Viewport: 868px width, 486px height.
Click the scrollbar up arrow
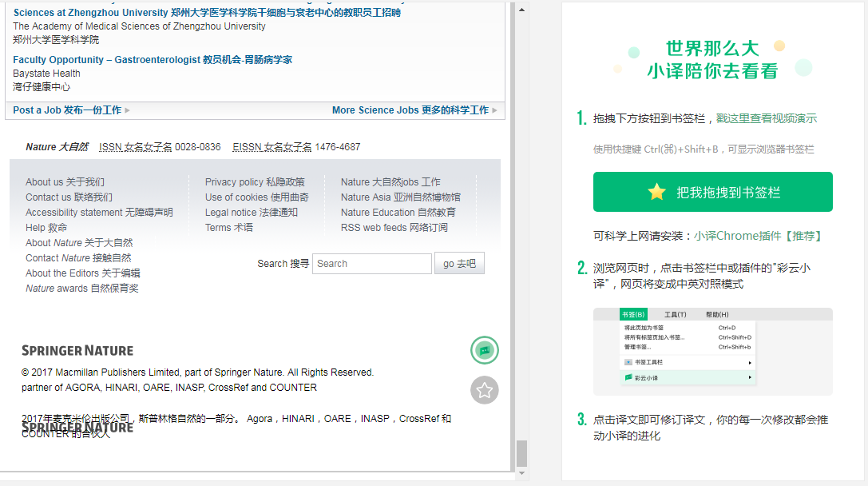pyautogui.click(x=521, y=10)
